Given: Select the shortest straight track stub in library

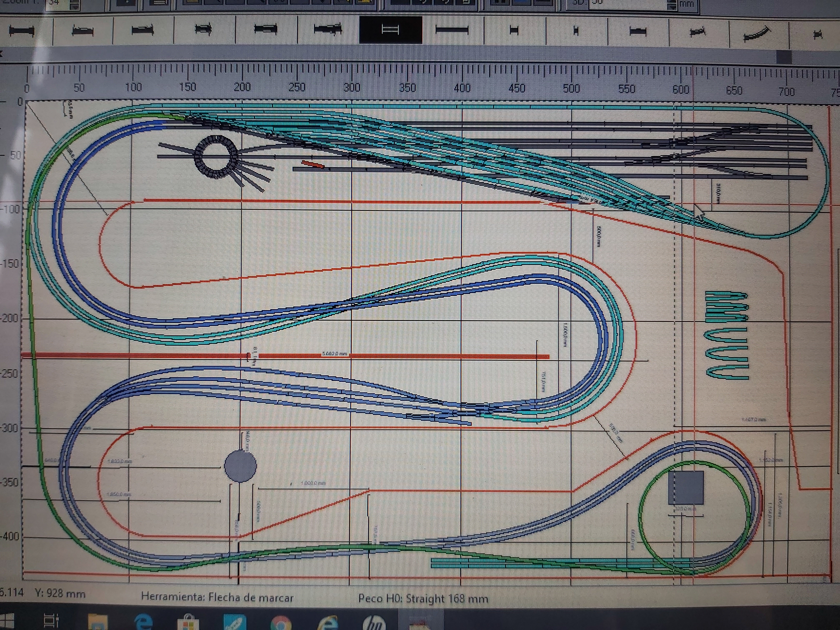Looking at the screenshot, I should [x=576, y=30].
